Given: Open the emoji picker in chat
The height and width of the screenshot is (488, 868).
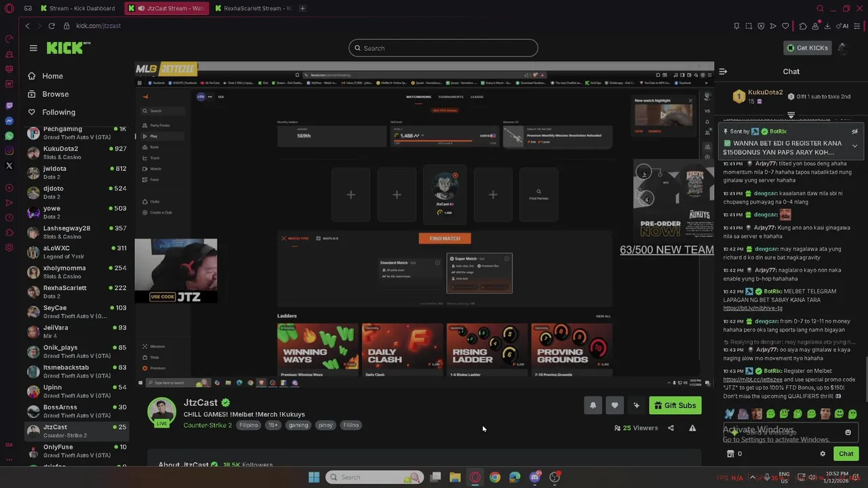Looking at the screenshot, I should (848, 432).
